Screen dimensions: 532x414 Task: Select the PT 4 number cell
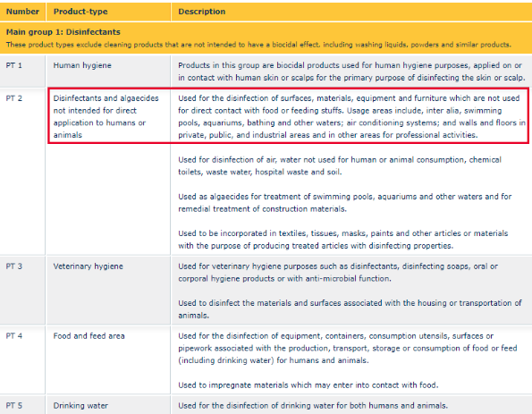[14, 336]
